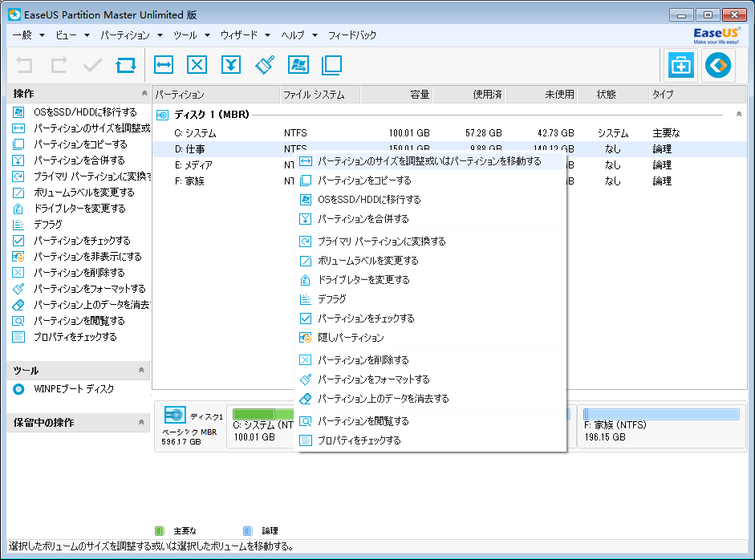Collapse the Disk 1 partition list
755x560 pixels.
coord(739,114)
